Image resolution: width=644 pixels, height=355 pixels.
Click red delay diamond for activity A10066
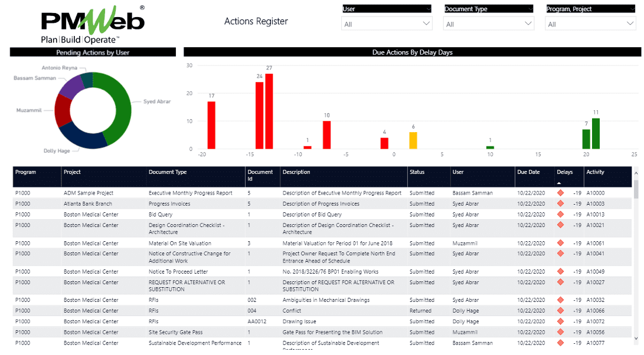point(560,311)
